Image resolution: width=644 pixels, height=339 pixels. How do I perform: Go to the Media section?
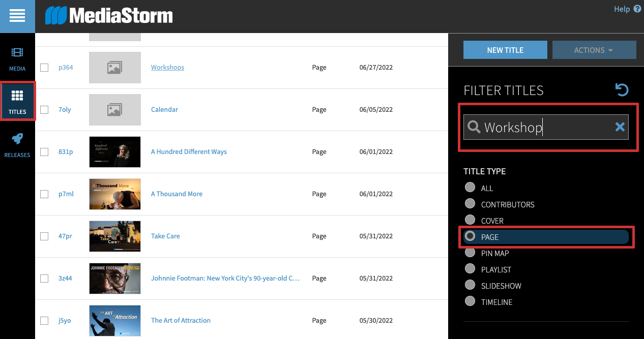coord(17,58)
